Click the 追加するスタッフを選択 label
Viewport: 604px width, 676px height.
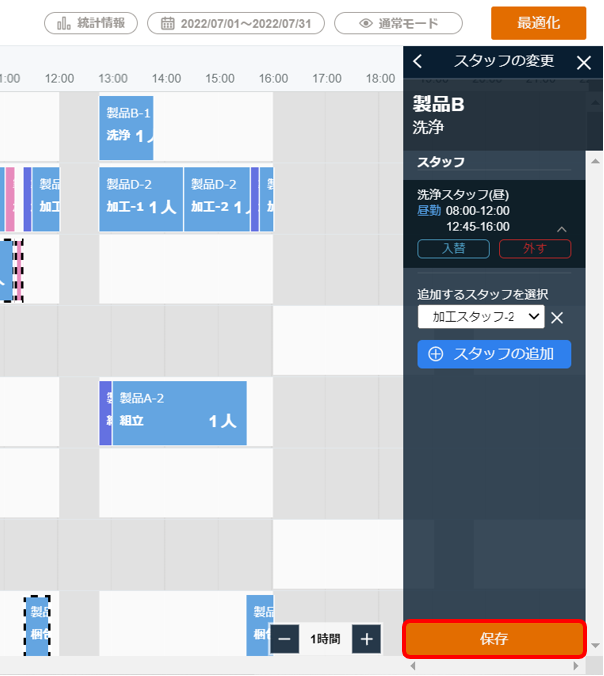tap(483, 294)
